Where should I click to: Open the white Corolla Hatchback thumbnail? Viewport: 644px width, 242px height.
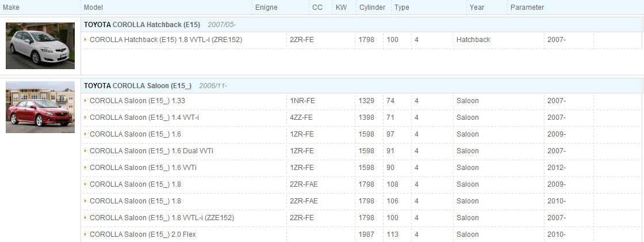[x=40, y=46]
